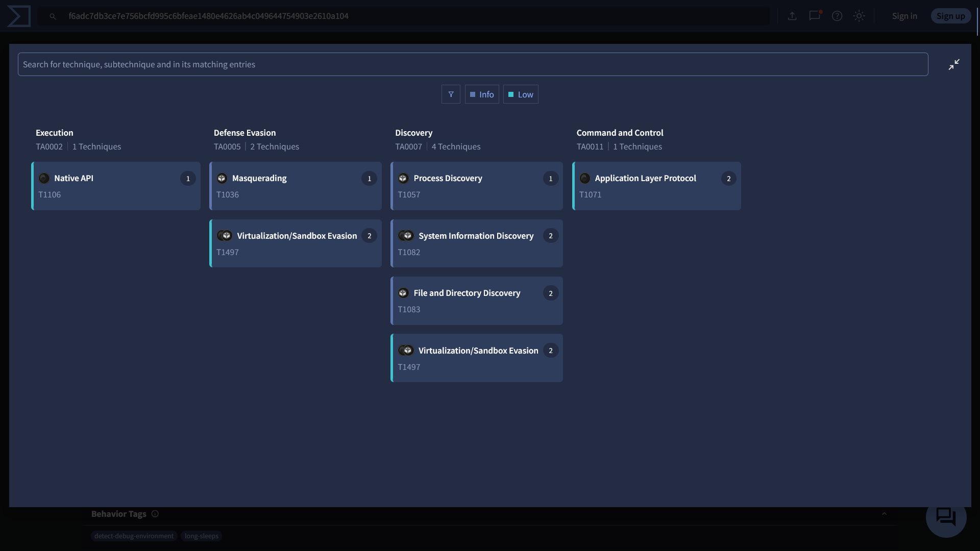Screen dimensions: 980x551
Task: Toggle the light/dark theme sun icon
Action: (859, 16)
